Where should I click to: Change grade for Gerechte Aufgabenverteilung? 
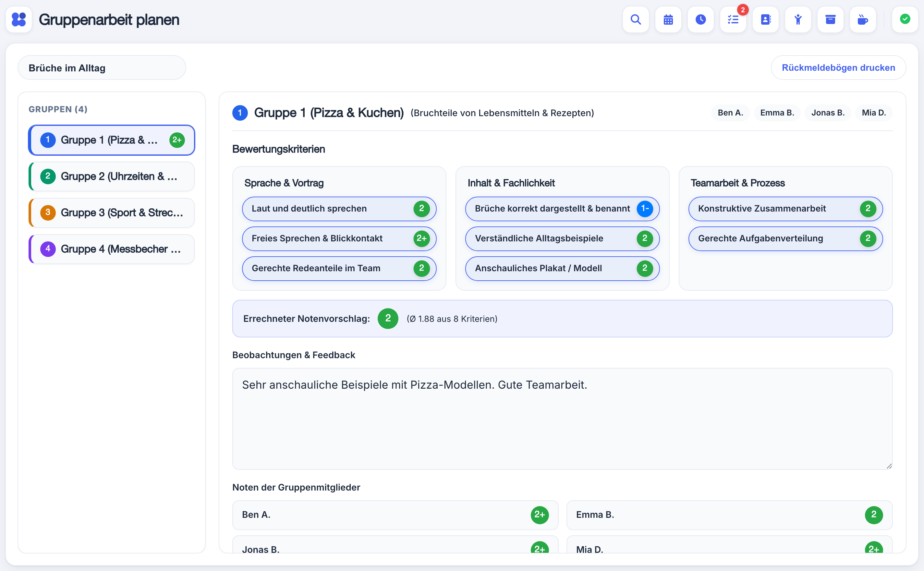coord(868,238)
